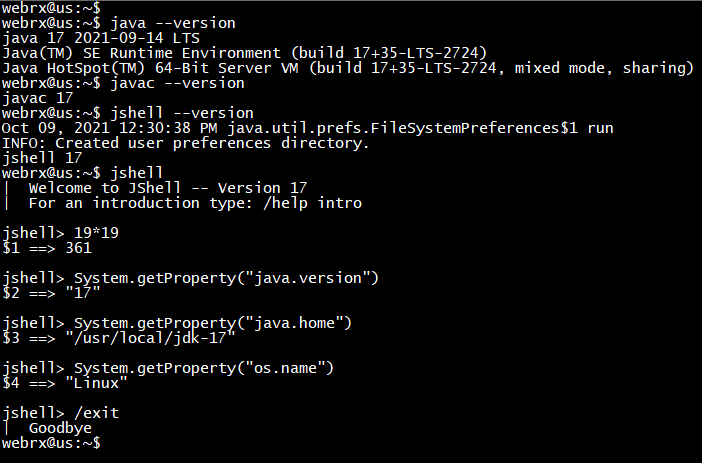Select the 'java 17 2021-09-14 LTS' output line

click(x=101, y=38)
